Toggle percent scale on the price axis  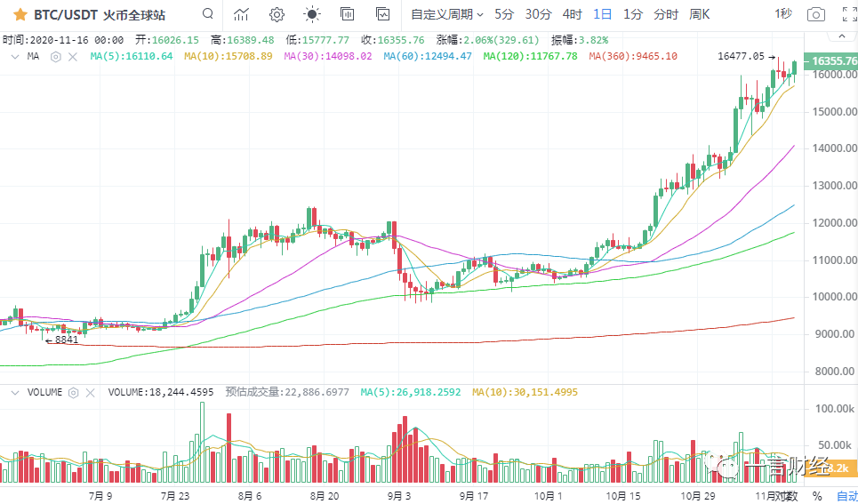(816, 495)
